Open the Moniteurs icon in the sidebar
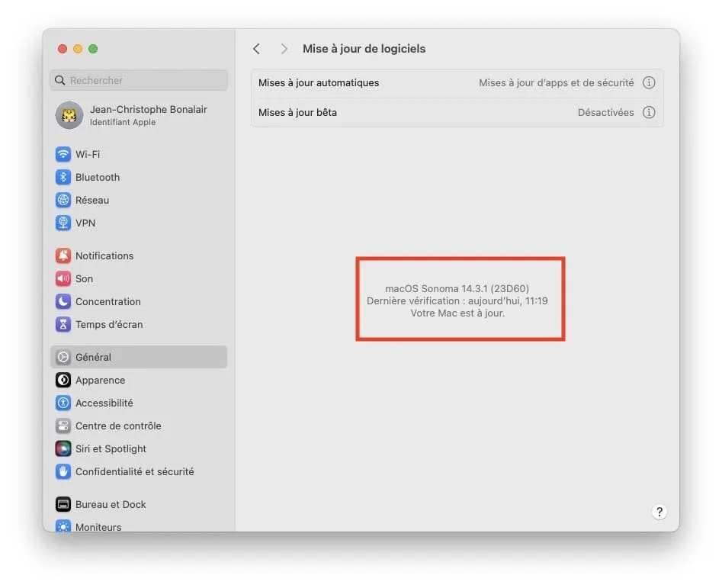This screenshot has height=588, width=722. point(63,525)
